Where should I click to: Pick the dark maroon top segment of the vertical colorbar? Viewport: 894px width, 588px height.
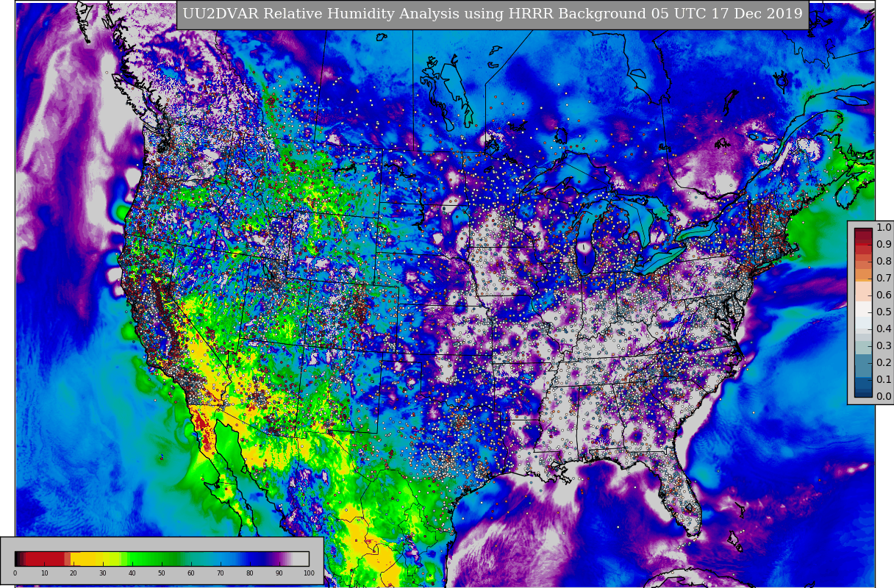pyautogui.click(x=863, y=230)
